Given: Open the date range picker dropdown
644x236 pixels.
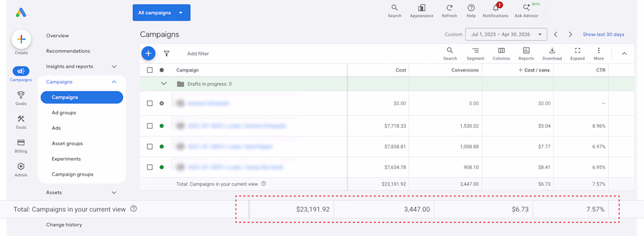Looking at the screenshot, I should (x=506, y=35).
